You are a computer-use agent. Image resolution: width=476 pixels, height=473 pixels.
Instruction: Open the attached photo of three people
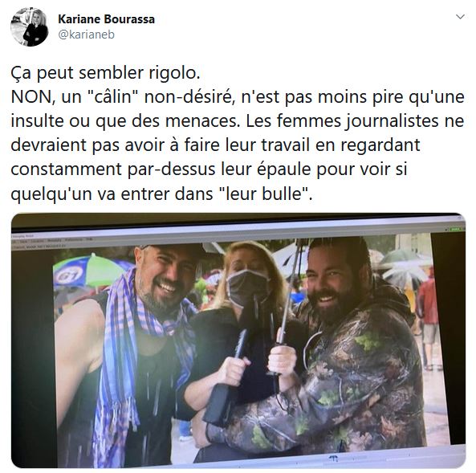(238, 340)
